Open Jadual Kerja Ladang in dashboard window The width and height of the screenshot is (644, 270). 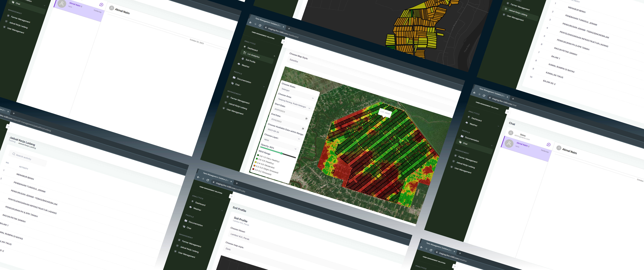(237, 106)
